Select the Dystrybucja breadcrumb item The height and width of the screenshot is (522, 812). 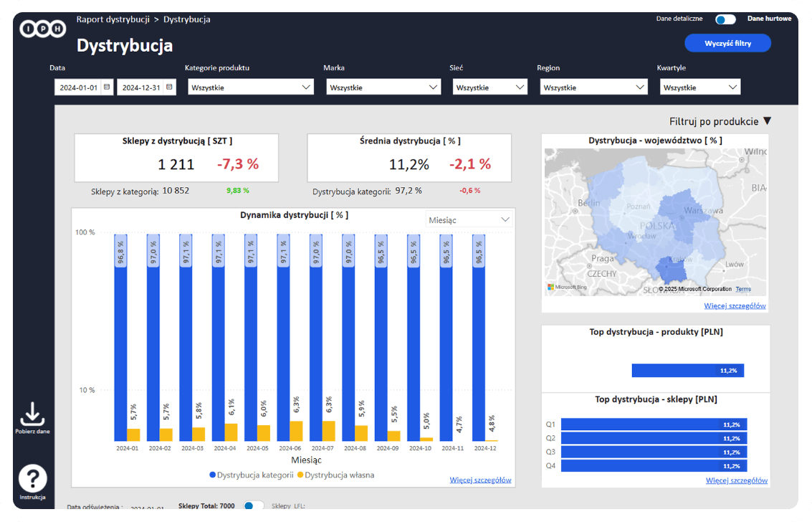tap(187, 19)
